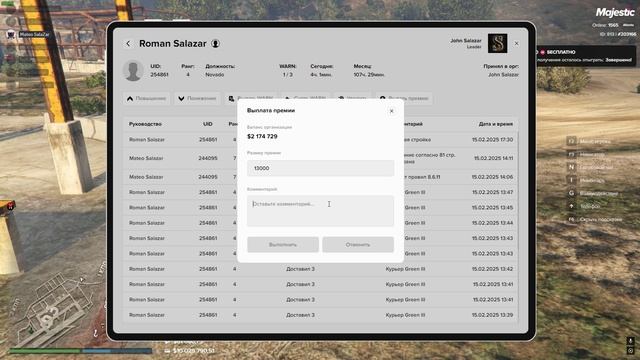Select the microphone icon in the HUD corner
The image size is (640, 360).
(631, 341)
